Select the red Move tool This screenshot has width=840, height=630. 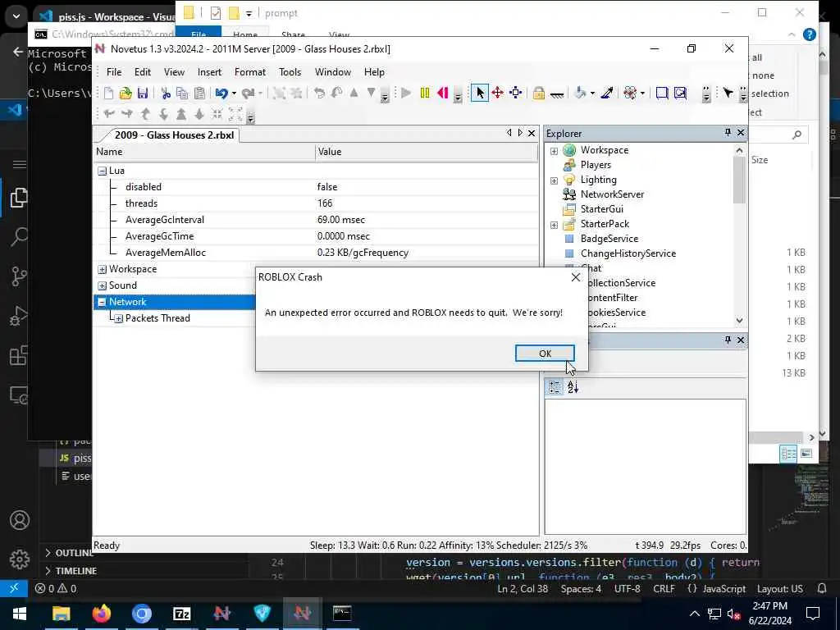497,94
